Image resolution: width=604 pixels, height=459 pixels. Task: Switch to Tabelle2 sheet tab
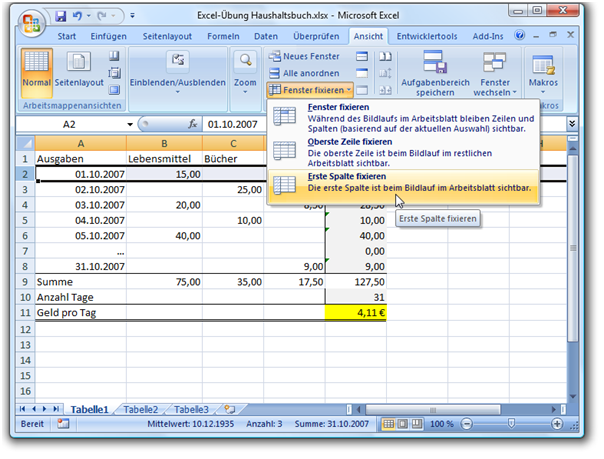141,409
